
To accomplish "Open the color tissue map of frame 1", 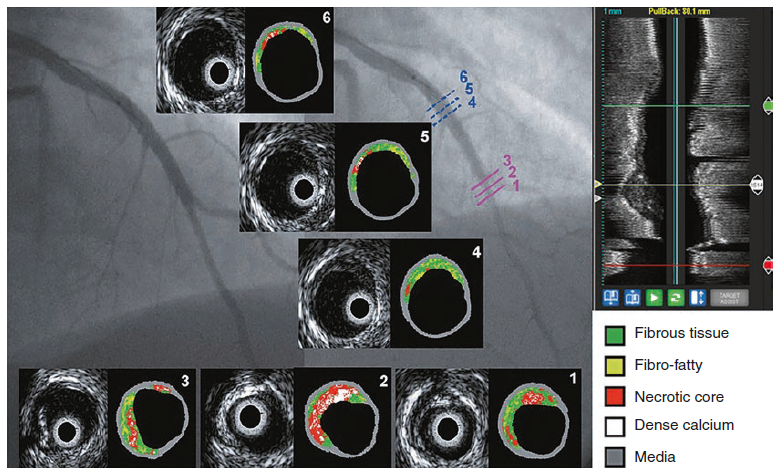I will click(x=535, y=418).
